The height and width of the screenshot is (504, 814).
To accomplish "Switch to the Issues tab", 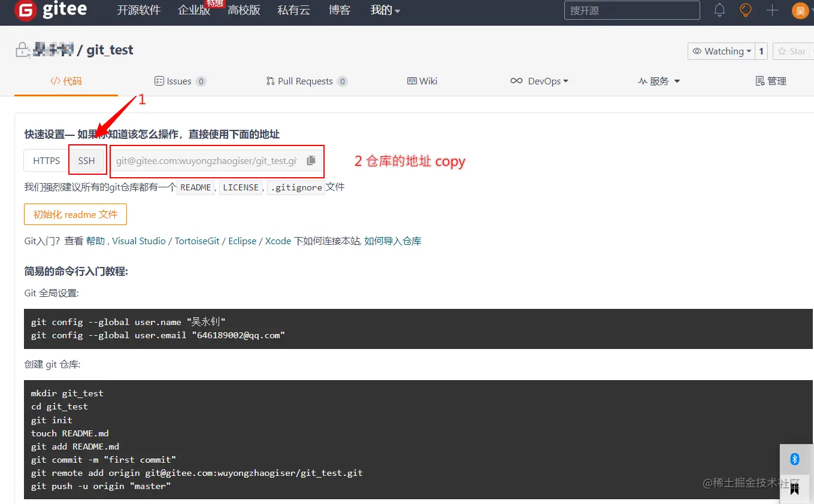I will point(180,81).
